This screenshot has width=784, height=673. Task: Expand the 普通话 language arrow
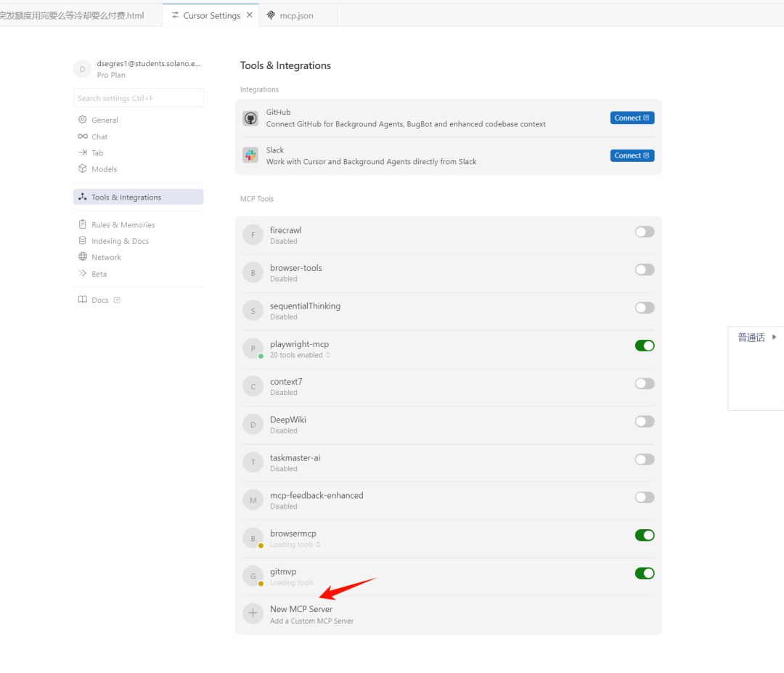[774, 337]
